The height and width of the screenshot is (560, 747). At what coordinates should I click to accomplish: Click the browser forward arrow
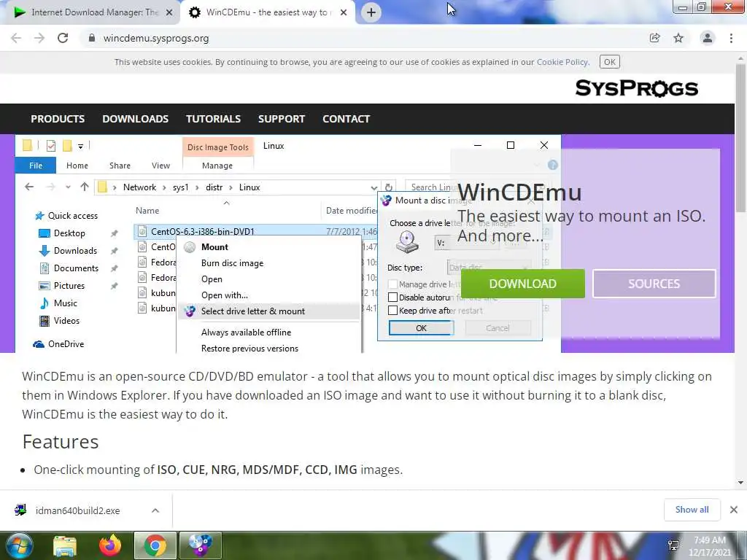point(39,38)
